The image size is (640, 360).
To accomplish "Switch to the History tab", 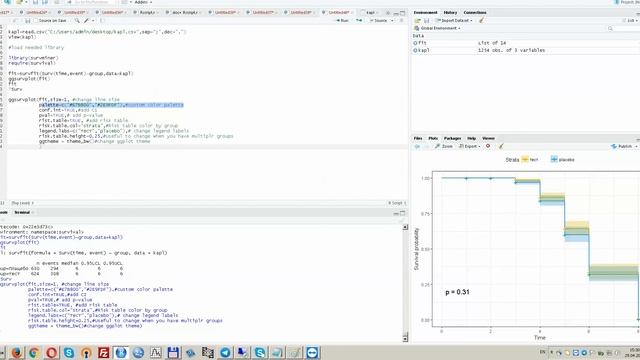I will click(x=450, y=13).
